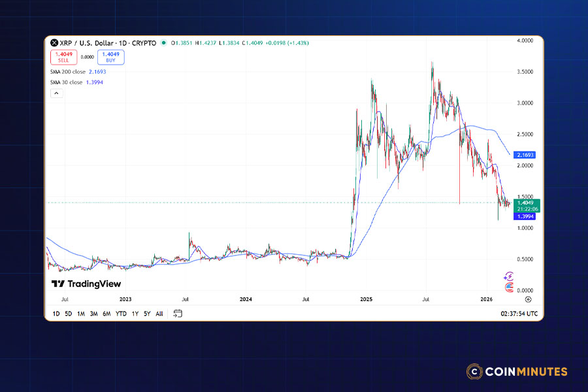The image size is (588, 392).
Task: Select the 1D time range
Action: (56, 314)
